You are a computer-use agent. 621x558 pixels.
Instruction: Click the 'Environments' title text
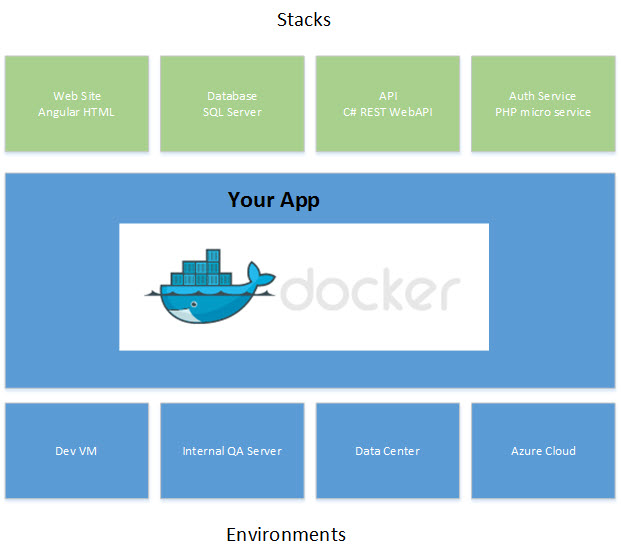click(x=286, y=534)
